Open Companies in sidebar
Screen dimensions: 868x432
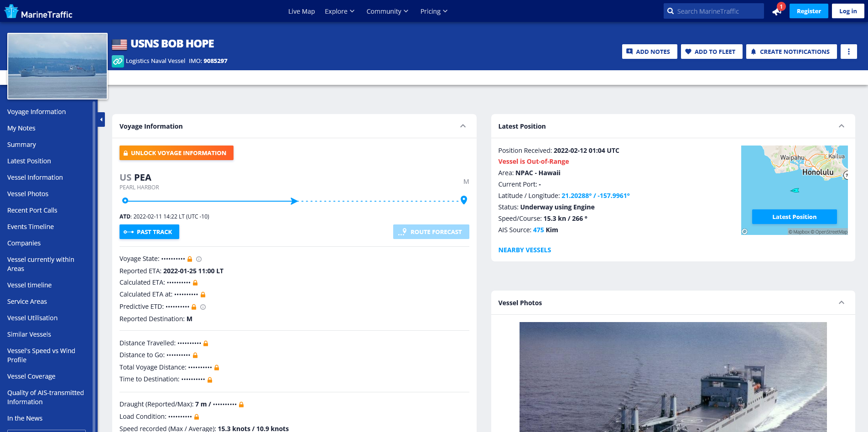point(24,243)
